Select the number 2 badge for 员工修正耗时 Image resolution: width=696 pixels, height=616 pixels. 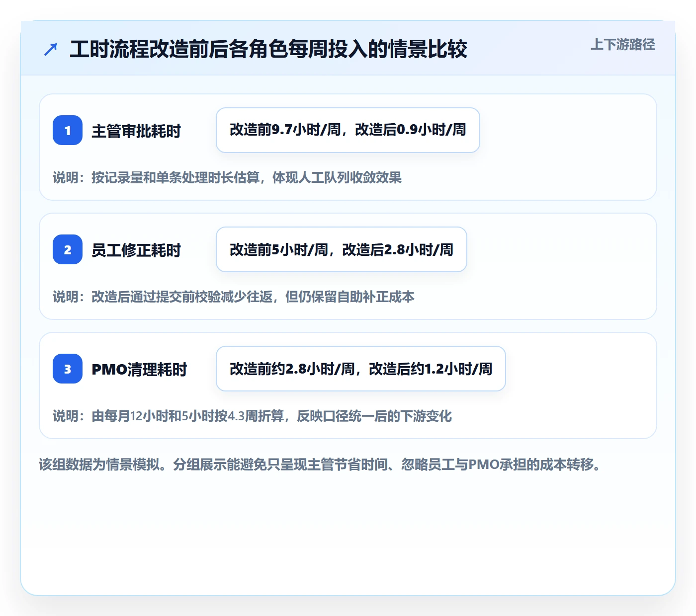click(x=68, y=249)
